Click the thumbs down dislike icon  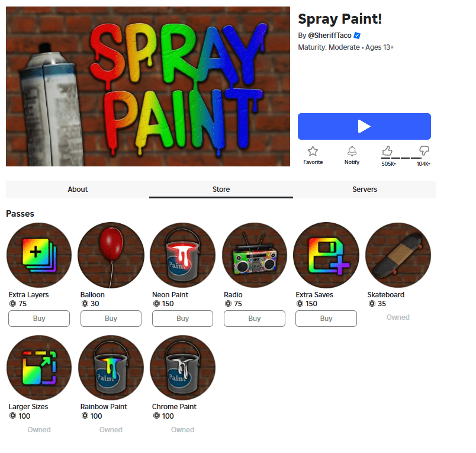[x=424, y=150]
